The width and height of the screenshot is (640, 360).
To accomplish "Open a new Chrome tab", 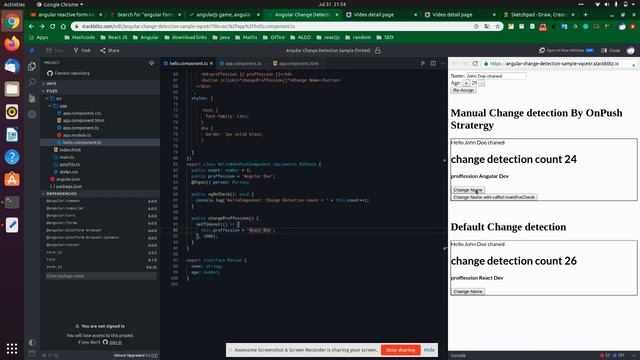I will tap(585, 15).
